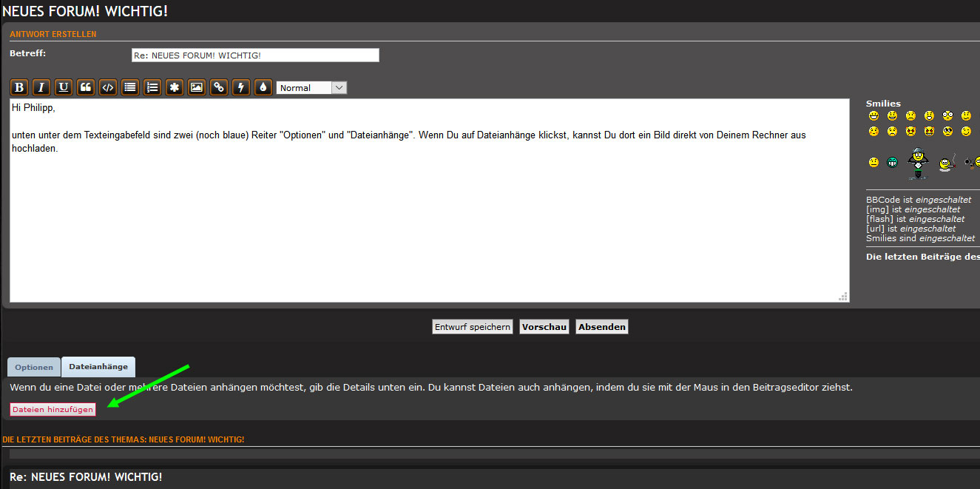The width and height of the screenshot is (980, 489).
Task: Open the post Vorschau preview
Action: tap(544, 327)
